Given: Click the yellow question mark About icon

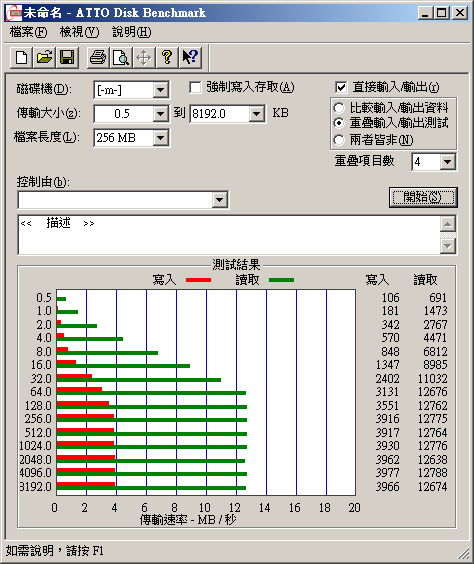Looking at the screenshot, I should pyautogui.click(x=167, y=57).
